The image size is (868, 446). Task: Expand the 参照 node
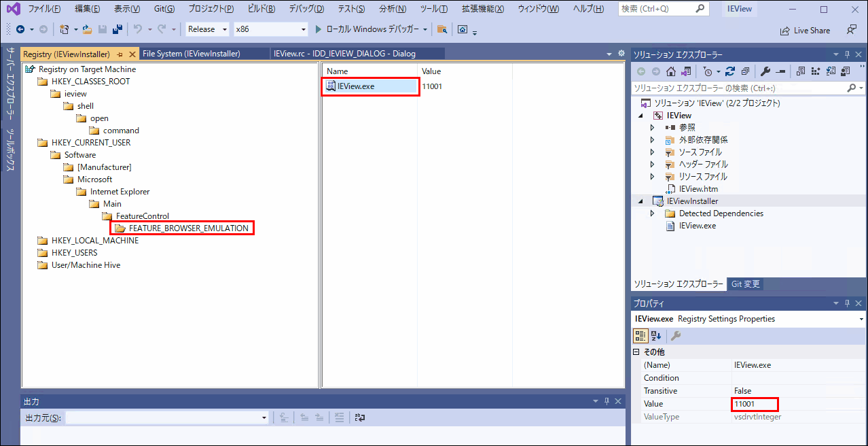pos(653,128)
